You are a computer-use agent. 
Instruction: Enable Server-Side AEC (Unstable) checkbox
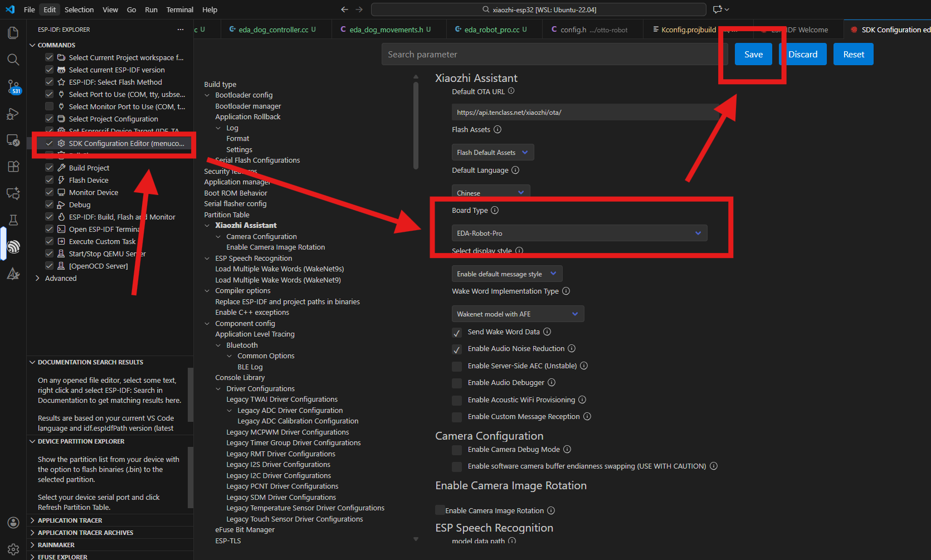pyautogui.click(x=457, y=366)
